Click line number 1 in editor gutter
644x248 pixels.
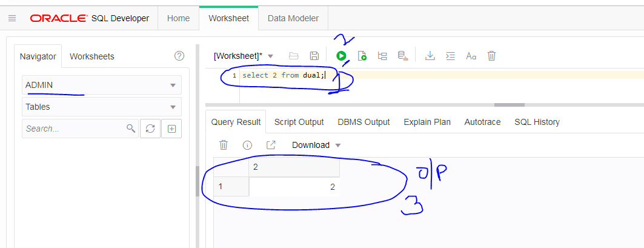point(234,75)
